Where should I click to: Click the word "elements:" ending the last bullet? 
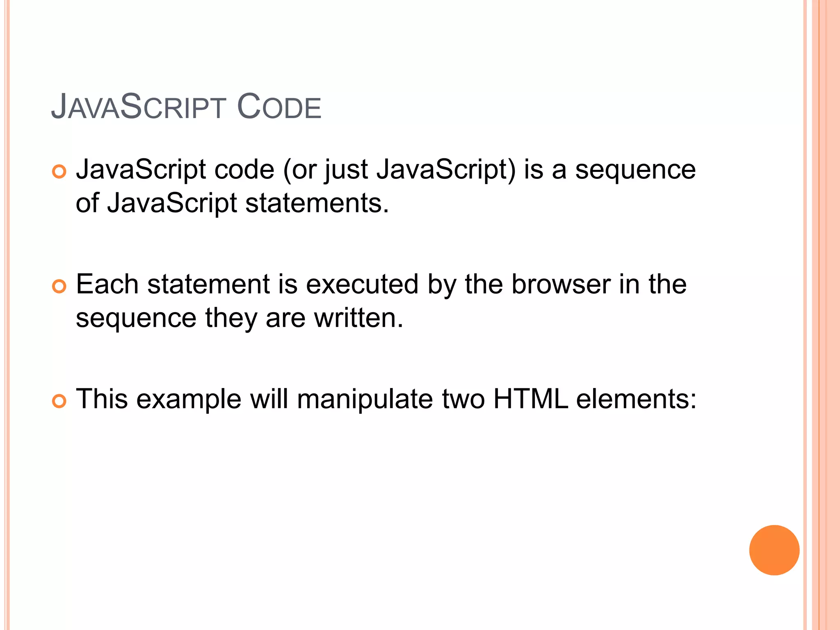coord(636,399)
